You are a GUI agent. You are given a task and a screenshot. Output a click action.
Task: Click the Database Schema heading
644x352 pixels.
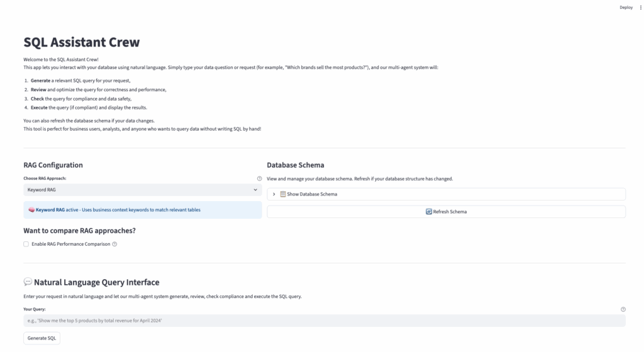tap(296, 165)
